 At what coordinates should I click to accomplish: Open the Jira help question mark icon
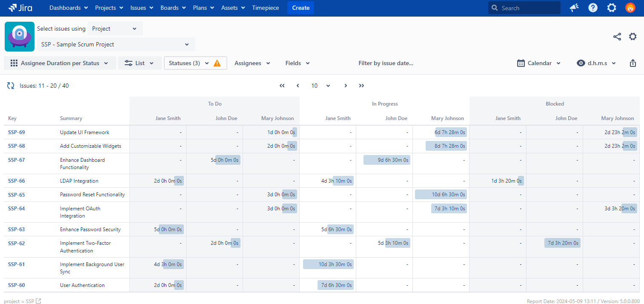pos(592,8)
